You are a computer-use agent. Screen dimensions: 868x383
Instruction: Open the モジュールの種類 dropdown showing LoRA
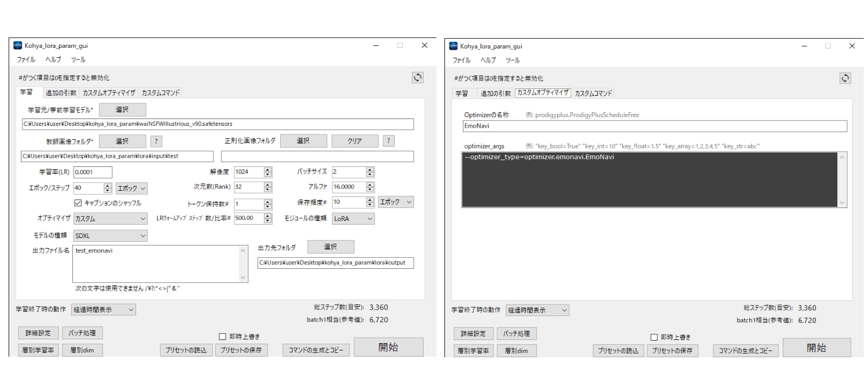353,219
